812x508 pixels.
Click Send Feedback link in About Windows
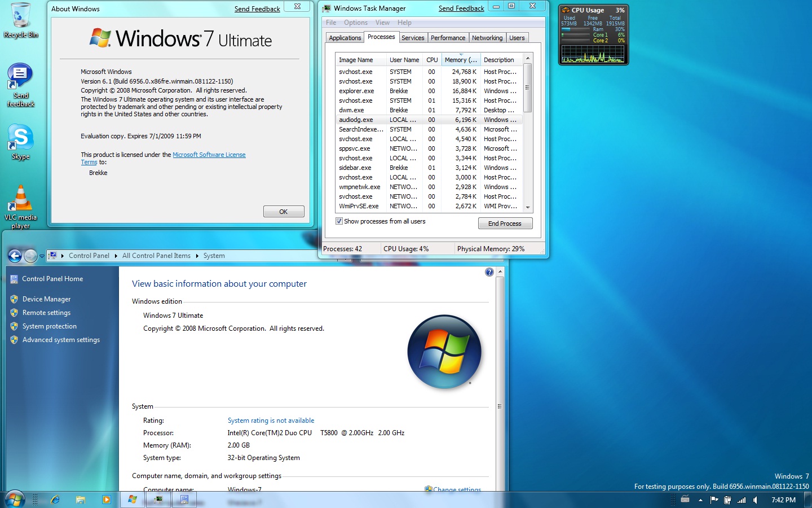pos(257,9)
